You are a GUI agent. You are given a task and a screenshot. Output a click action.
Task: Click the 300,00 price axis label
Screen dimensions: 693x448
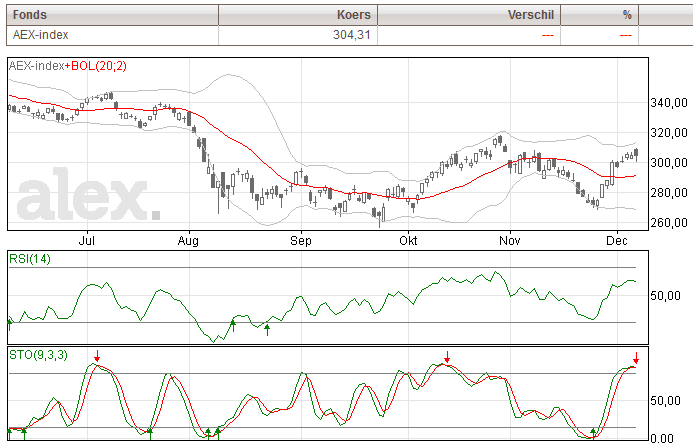[x=669, y=163]
